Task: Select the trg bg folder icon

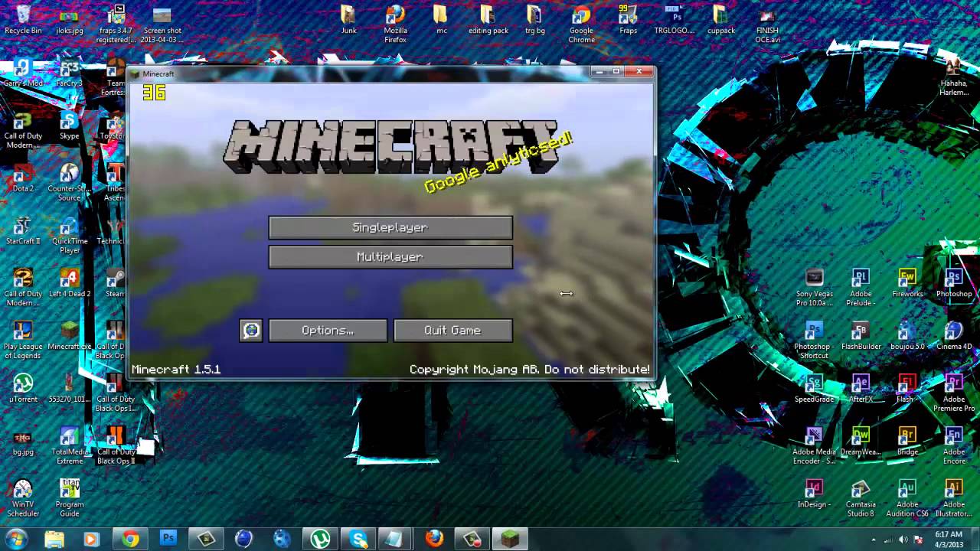Action: pos(534,20)
